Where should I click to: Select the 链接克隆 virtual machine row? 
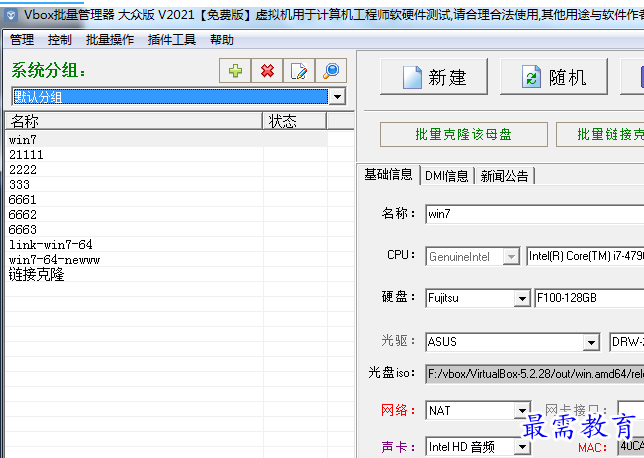pyautogui.click(x=166, y=274)
